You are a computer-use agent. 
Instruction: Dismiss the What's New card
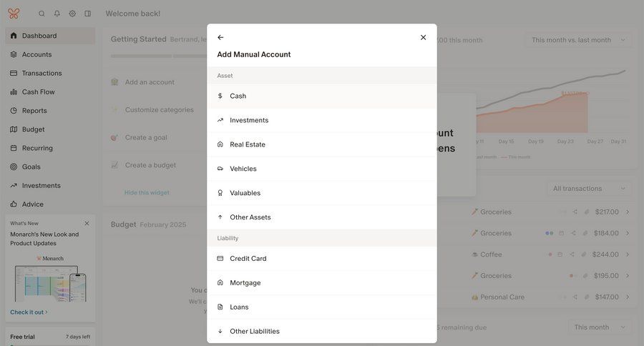[x=87, y=223]
